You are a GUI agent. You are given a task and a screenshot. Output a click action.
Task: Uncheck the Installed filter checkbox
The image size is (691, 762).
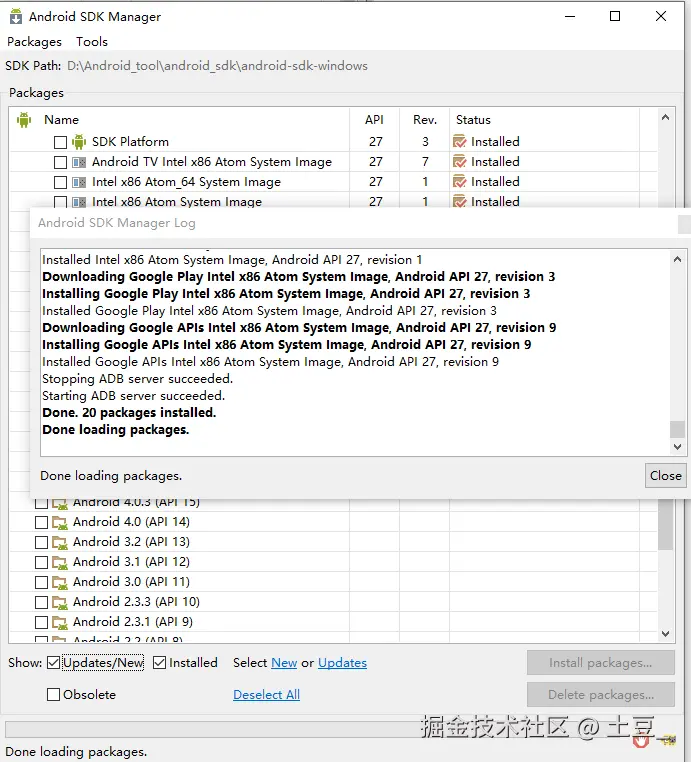click(x=160, y=663)
